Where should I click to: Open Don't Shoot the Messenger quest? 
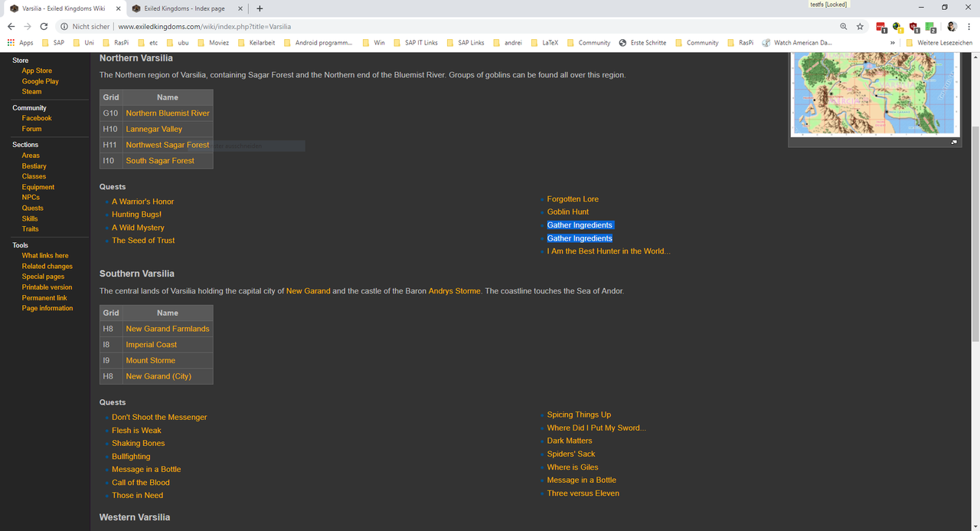tap(159, 418)
